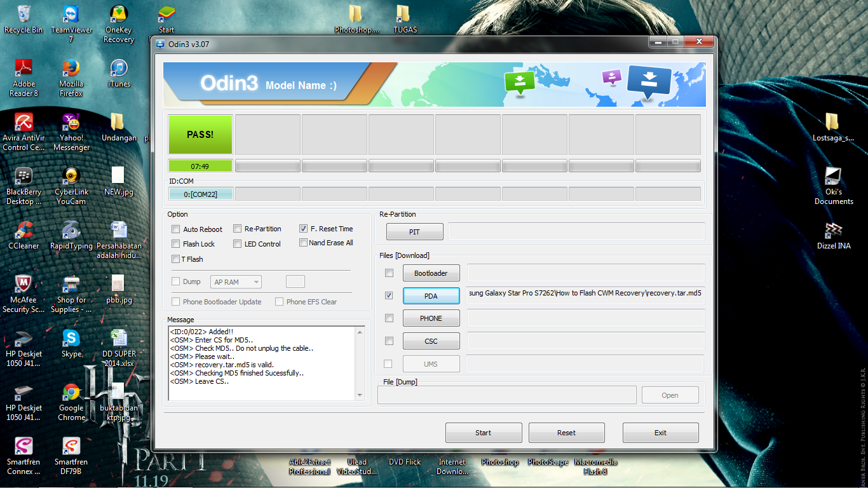868x488 pixels.
Task: Open the iTunes desktop shortcut
Action: [119, 73]
